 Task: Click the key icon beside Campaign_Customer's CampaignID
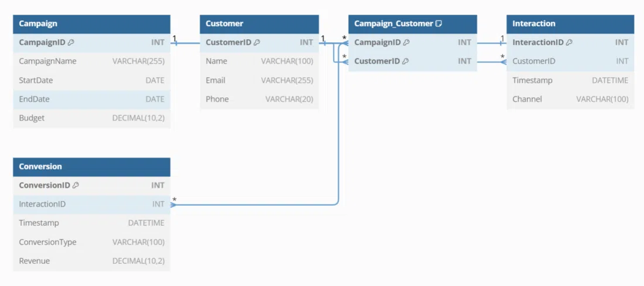(x=406, y=43)
